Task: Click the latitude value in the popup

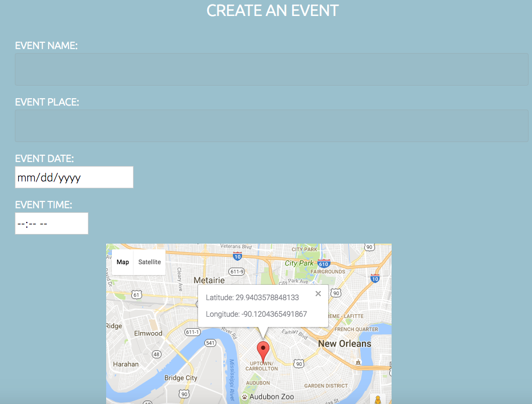Action: (x=252, y=298)
